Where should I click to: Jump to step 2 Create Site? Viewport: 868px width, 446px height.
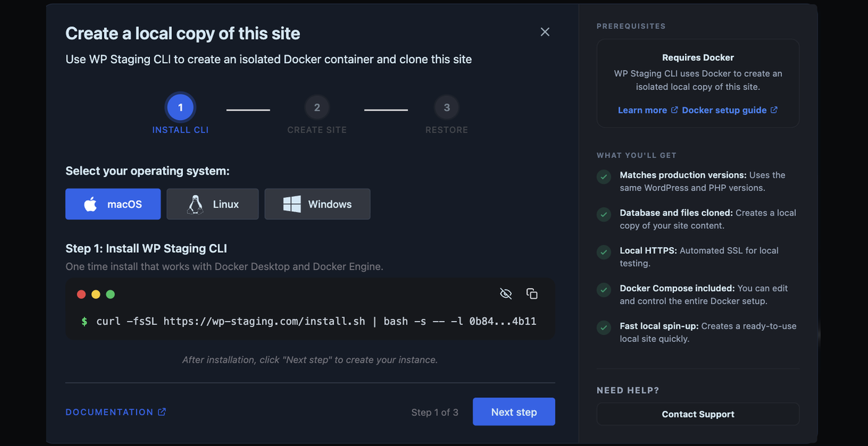(x=317, y=108)
